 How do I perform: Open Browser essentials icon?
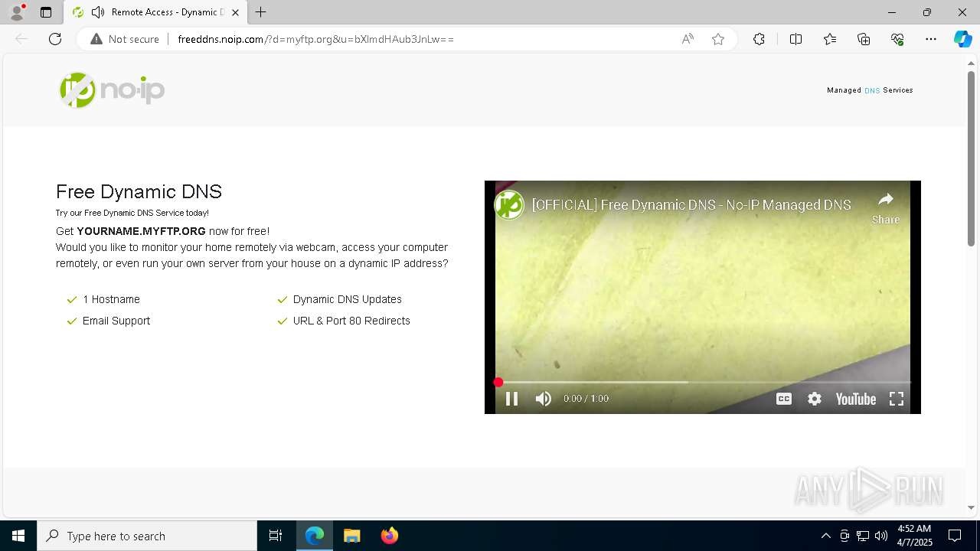[897, 39]
